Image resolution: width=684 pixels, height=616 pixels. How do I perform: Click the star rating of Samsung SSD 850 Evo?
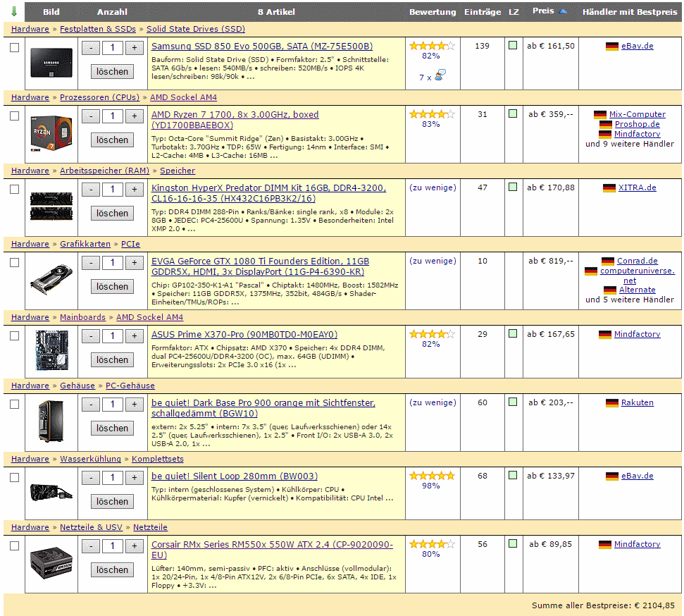[432, 45]
